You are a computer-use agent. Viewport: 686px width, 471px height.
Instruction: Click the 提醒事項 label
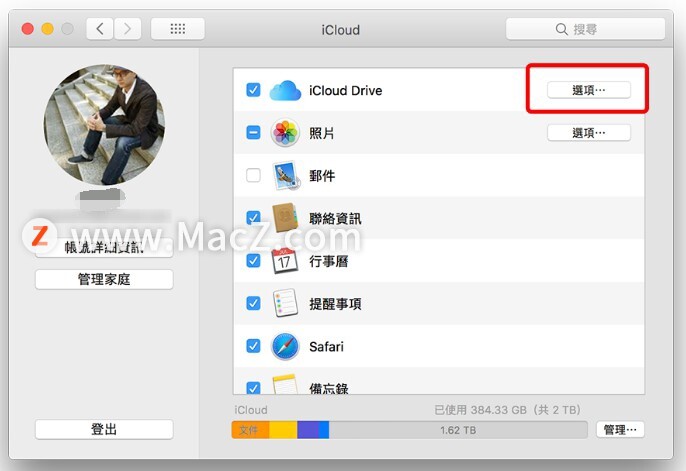(335, 304)
